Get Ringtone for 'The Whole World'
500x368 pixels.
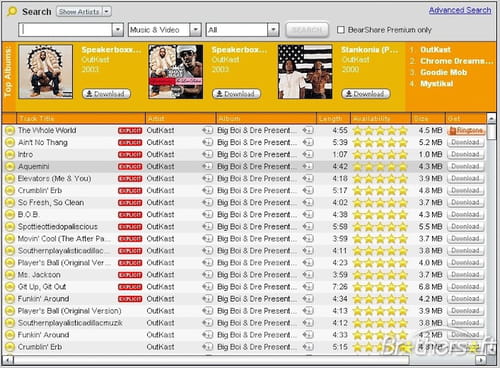coord(466,131)
